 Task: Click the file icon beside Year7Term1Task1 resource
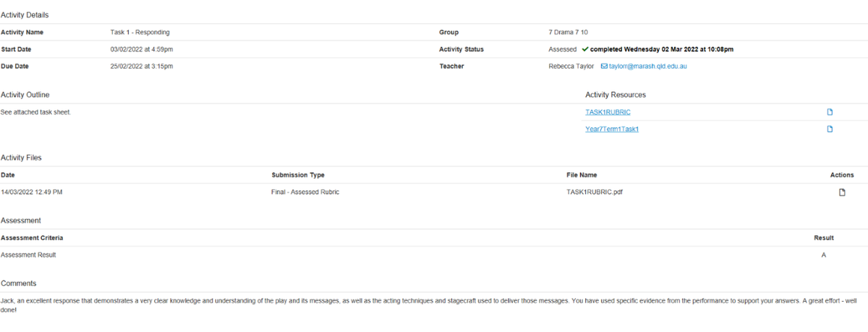[x=830, y=129]
